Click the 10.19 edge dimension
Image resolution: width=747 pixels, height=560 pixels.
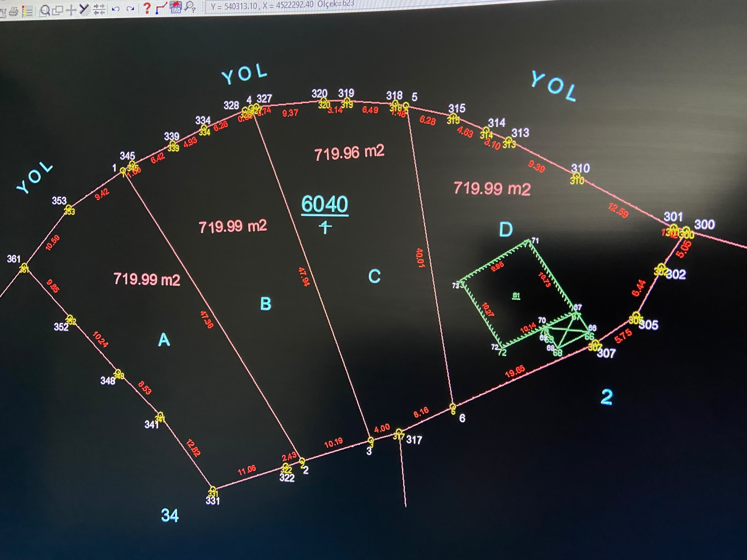click(x=333, y=443)
